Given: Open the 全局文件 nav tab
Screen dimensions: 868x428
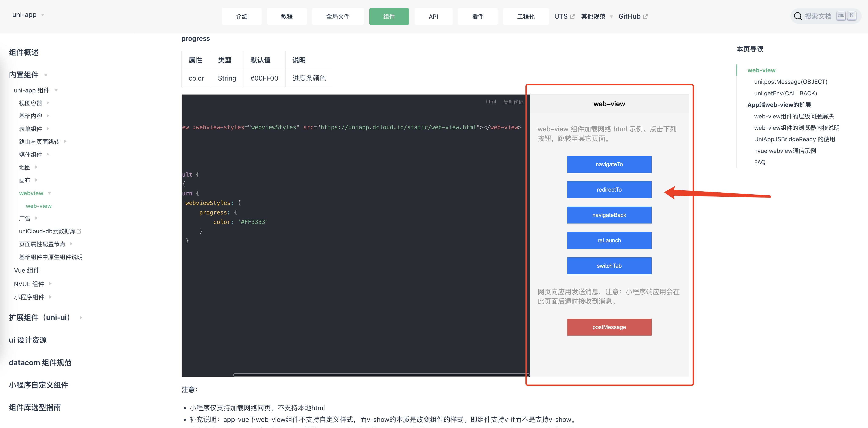Looking at the screenshot, I should (338, 16).
